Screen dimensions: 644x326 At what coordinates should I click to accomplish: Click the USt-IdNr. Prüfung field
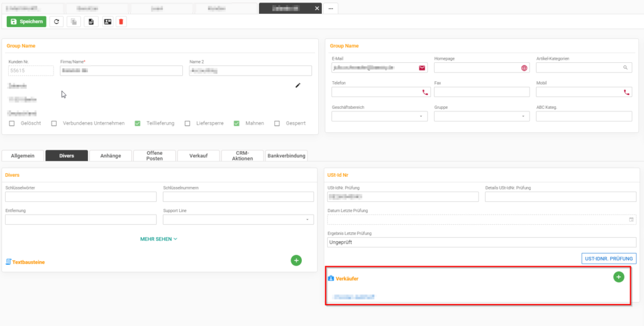pos(403,197)
